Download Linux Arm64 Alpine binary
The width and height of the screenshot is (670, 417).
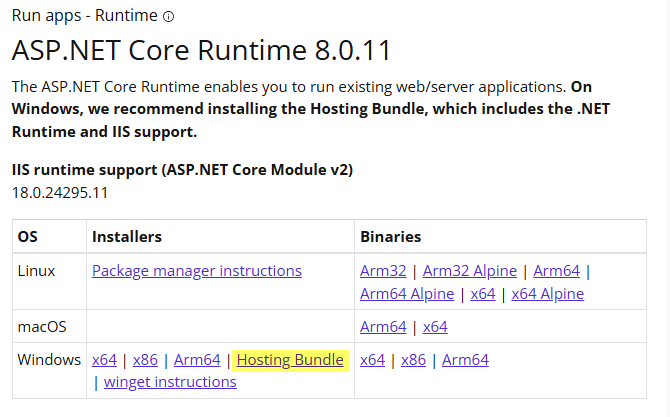pos(407,294)
